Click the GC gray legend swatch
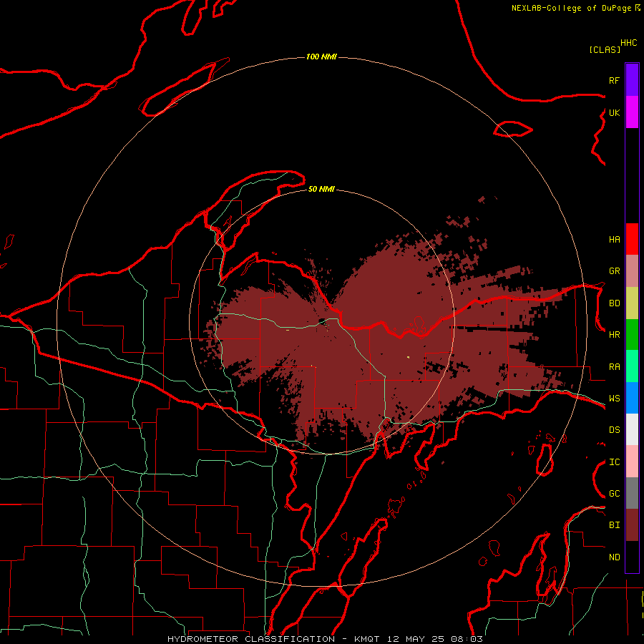The height and width of the screenshot is (644, 644). 632,493
